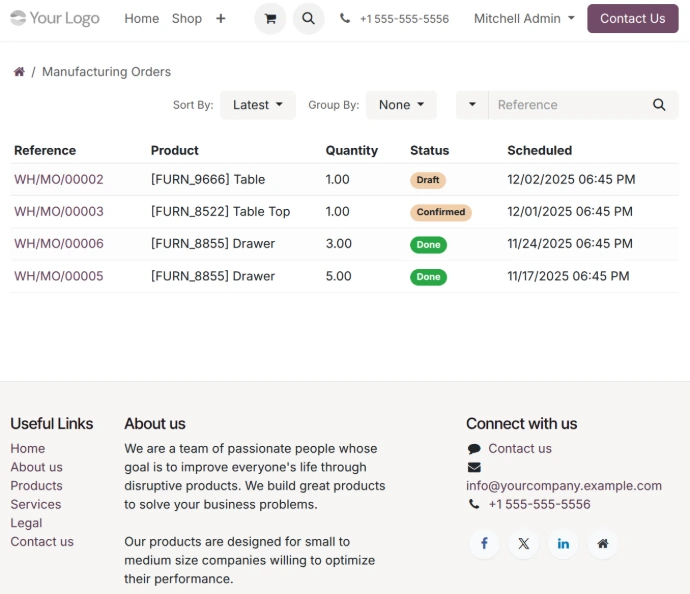The height and width of the screenshot is (594, 690).
Task: Expand the Sort By Latest dropdown
Action: (x=257, y=105)
